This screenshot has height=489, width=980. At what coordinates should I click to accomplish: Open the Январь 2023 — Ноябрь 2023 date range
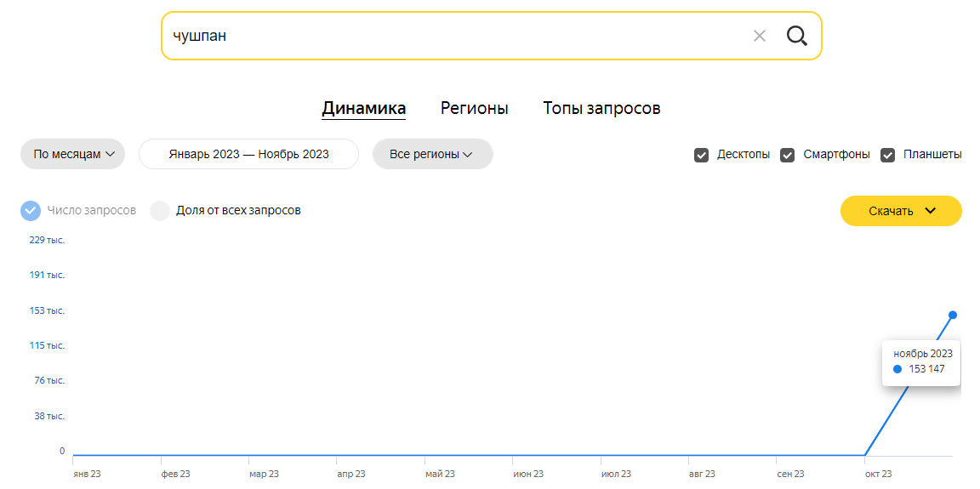248,154
